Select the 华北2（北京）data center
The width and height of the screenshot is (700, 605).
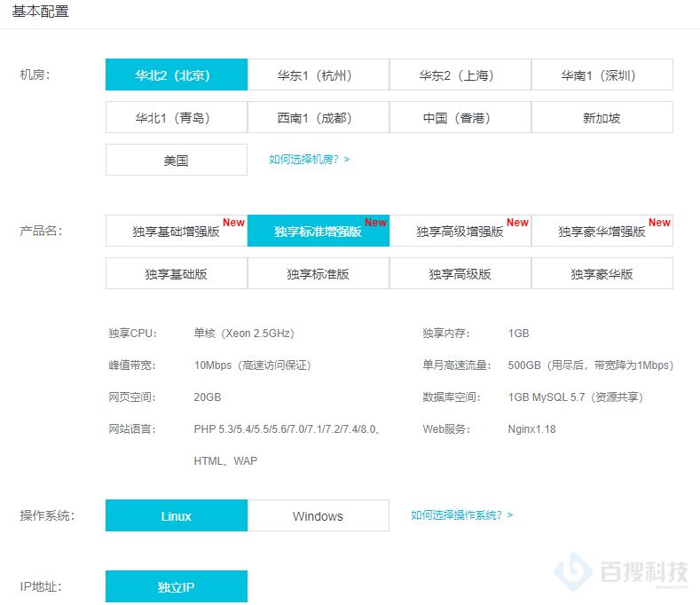click(177, 75)
